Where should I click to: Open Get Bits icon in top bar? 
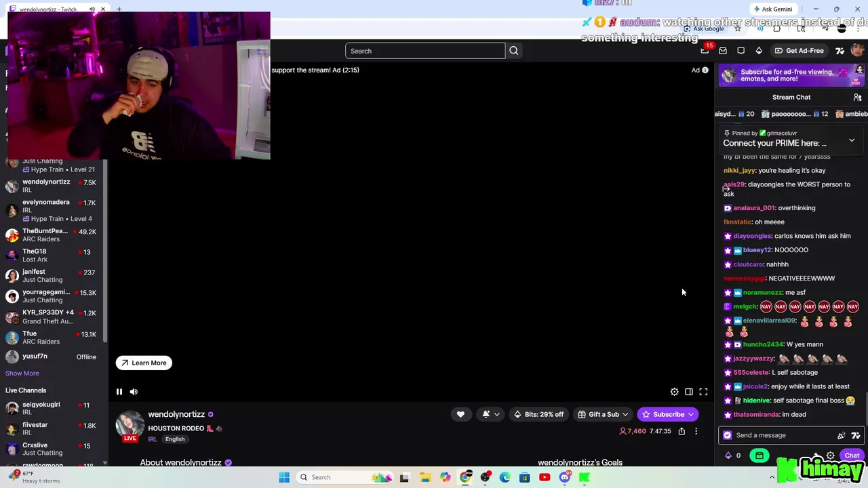click(759, 51)
